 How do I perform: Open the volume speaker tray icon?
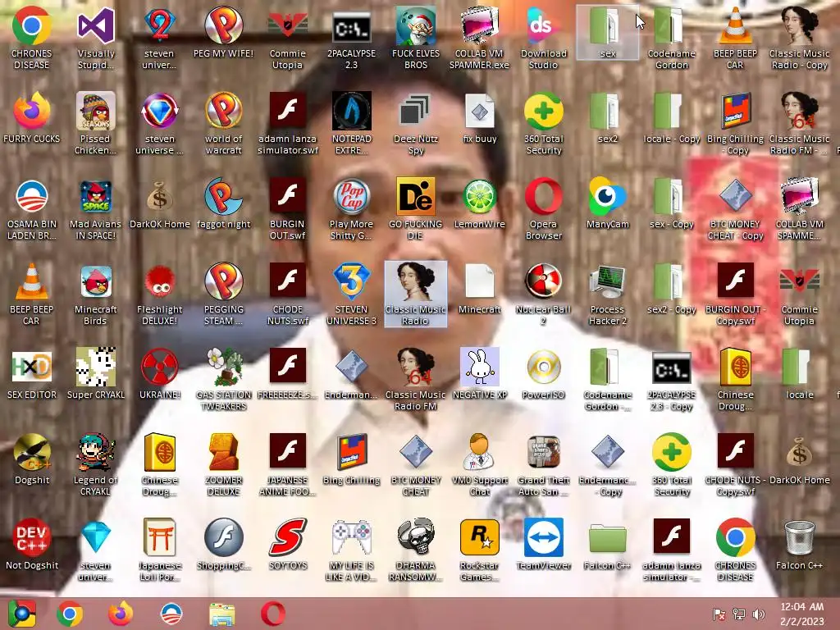[x=759, y=614]
